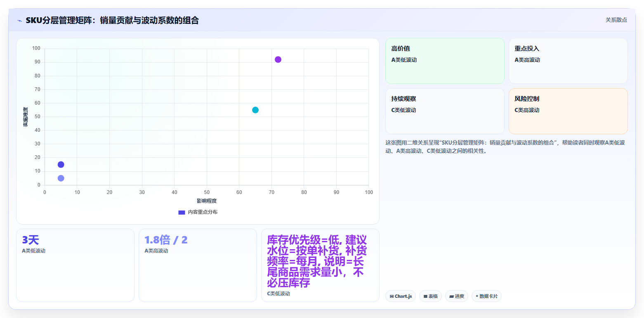The width and height of the screenshot is (644, 318).
Task: Click the 内容重点分布 legend label
Action: 203,212
